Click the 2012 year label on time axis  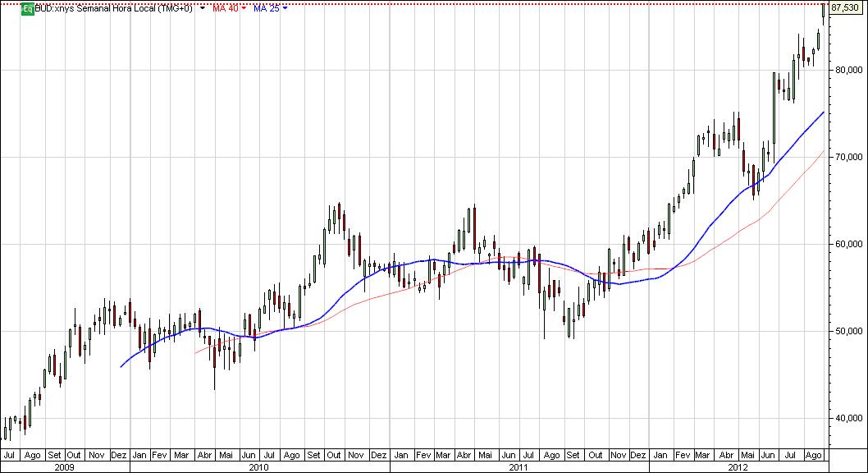tap(738, 467)
